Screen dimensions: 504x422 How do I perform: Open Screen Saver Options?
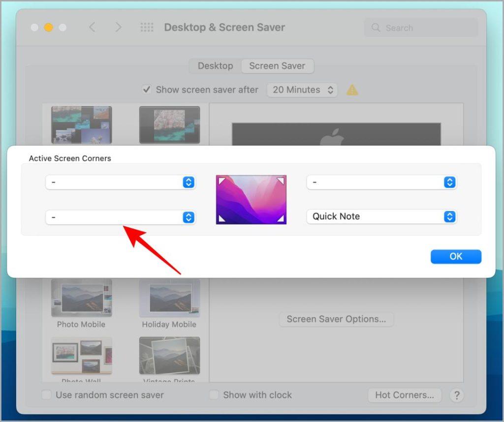336,319
